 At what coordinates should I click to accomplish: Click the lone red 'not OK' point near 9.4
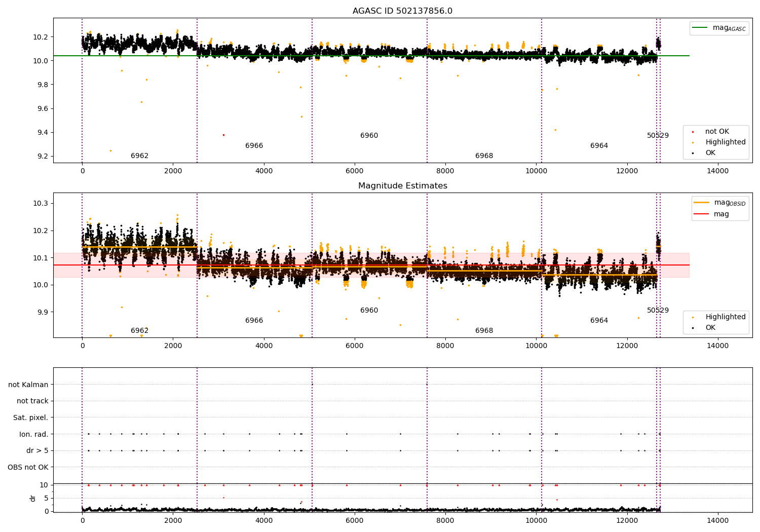[223, 135]
